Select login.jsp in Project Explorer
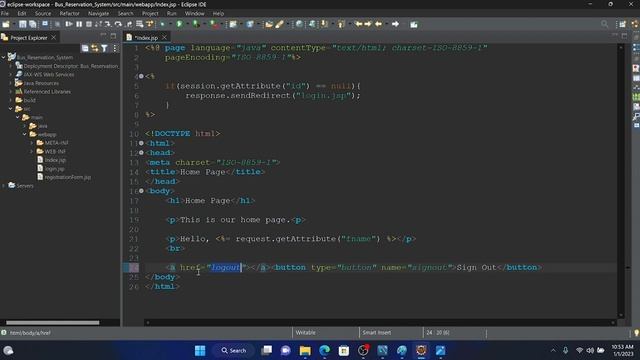 pyautogui.click(x=54, y=169)
